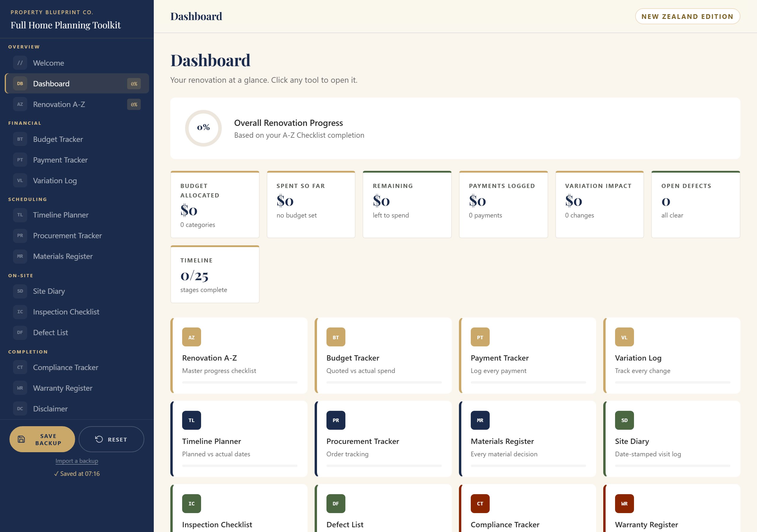Go to Payment Tracker in sidebar

(77, 160)
